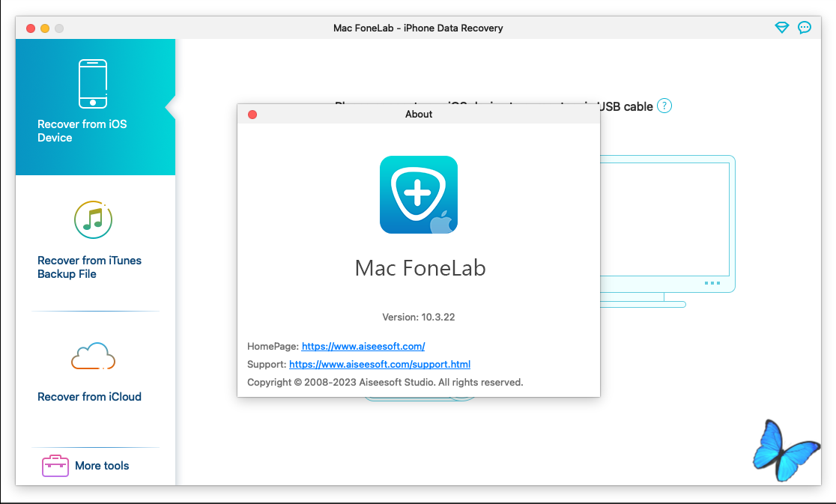Close the main Mac FoneLab window

(x=31, y=28)
